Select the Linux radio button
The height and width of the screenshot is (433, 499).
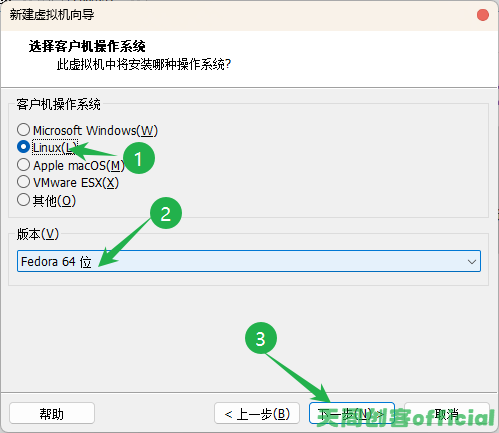click(x=23, y=147)
